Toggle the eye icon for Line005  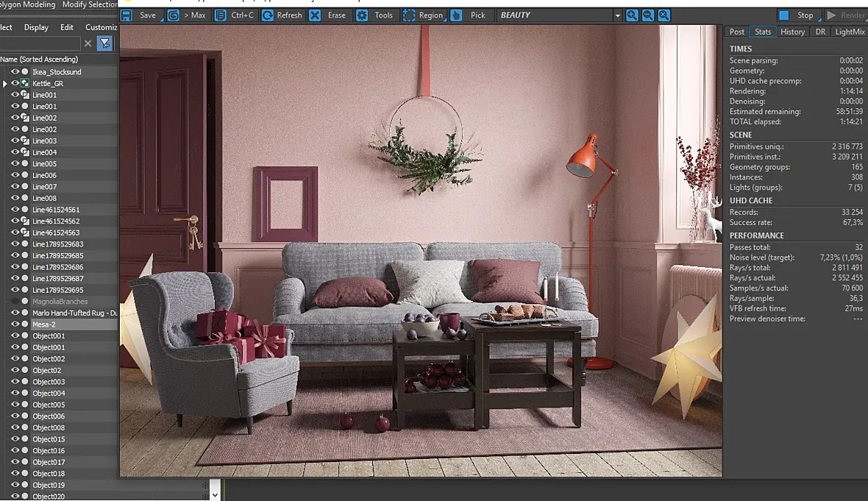pyautogui.click(x=15, y=164)
